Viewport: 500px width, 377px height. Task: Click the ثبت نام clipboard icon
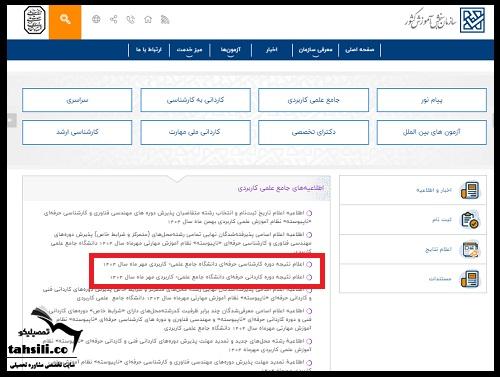pos(470,220)
